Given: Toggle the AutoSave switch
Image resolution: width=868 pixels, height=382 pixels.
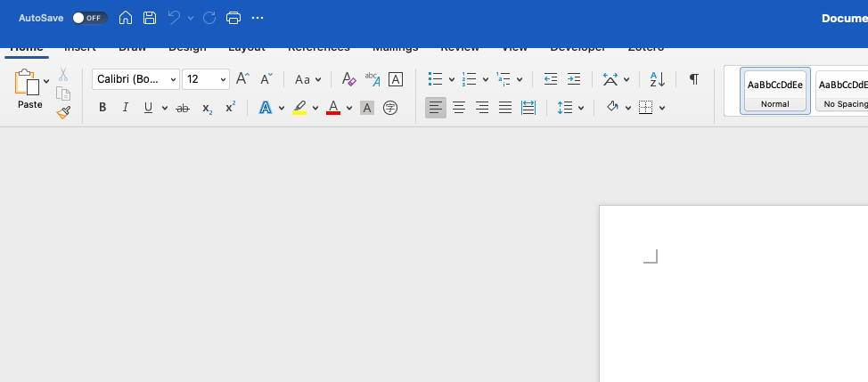Looking at the screenshot, I should tap(90, 18).
